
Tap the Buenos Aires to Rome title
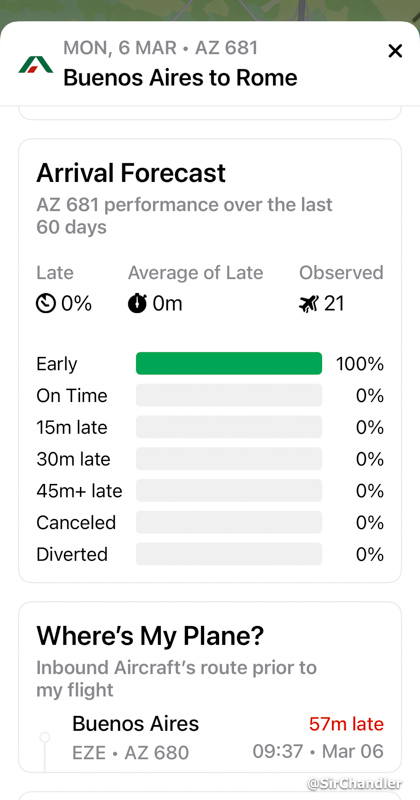coord(180,78)
